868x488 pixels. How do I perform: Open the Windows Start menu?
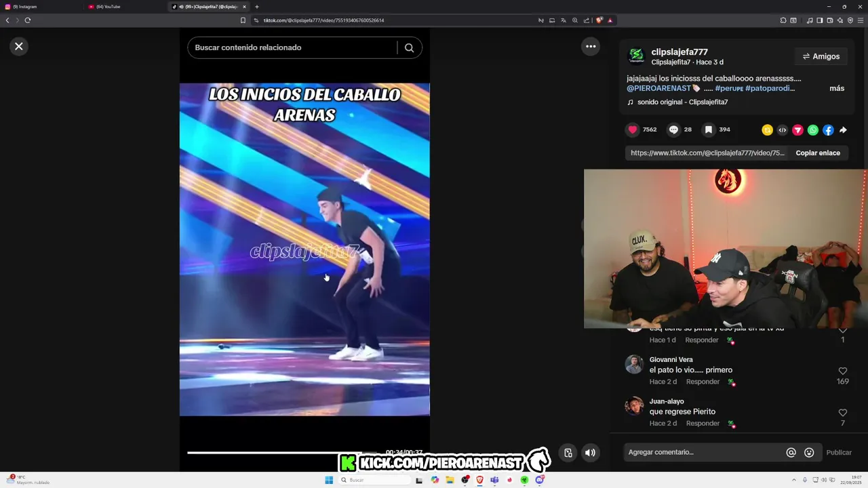click(x=329, y=480)
